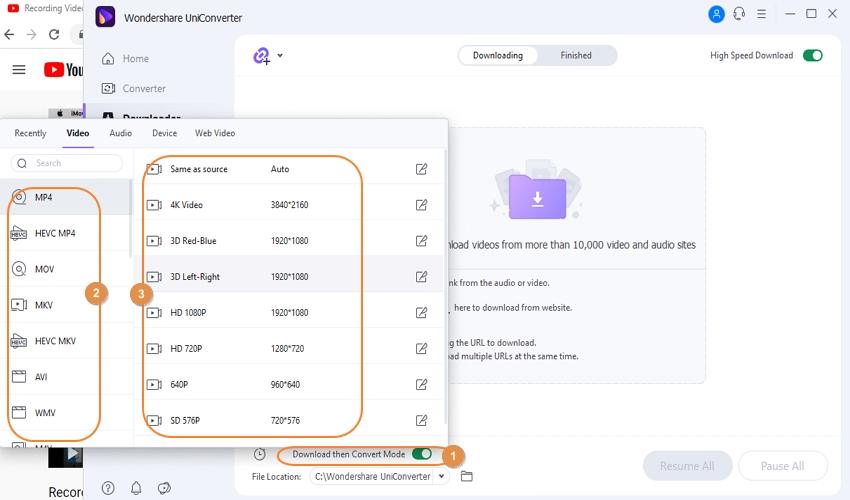Open the download folder location icon
Viewport: 850px width, 500px height.
tap(466, 477)
